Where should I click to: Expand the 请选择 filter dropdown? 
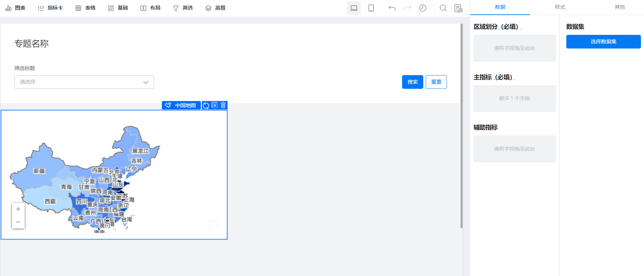point(84,82)
